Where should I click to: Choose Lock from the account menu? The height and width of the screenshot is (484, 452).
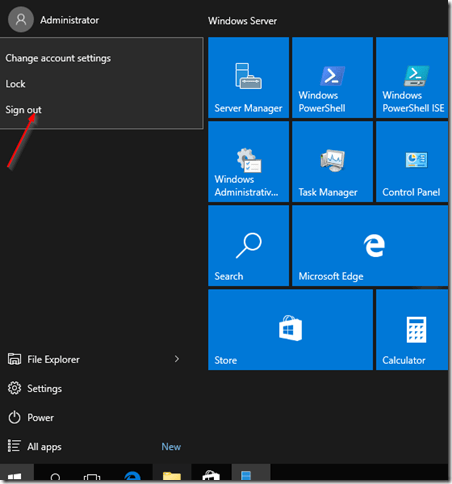[x=15, y=84]
